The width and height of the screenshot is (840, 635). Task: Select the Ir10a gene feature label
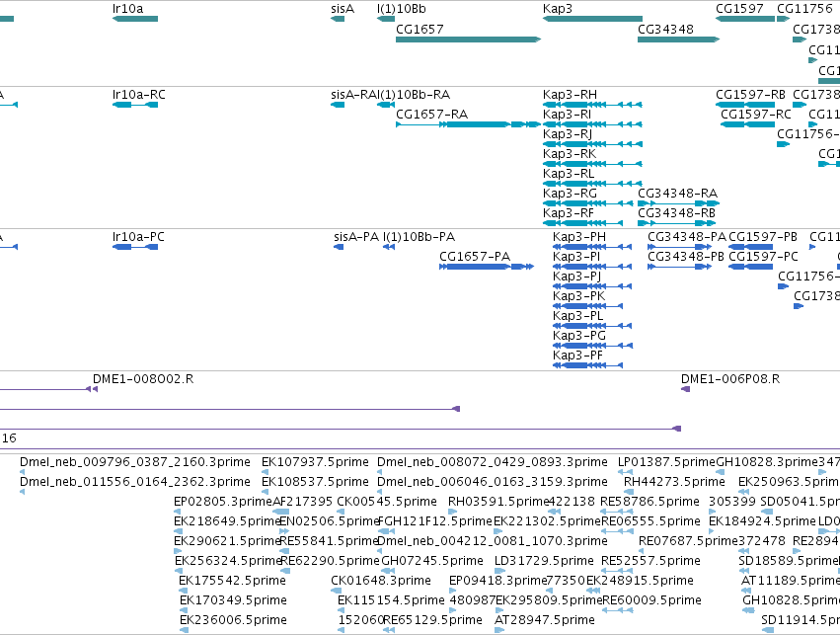coord(128,9)
